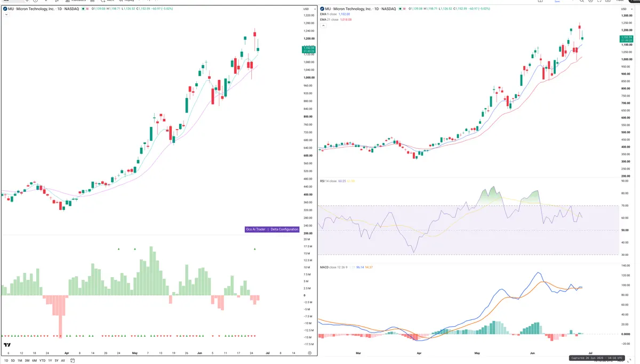Click 1,300.00 on right price axis
Viewport: 640px width, 364px height.
(x=627, y=15)
